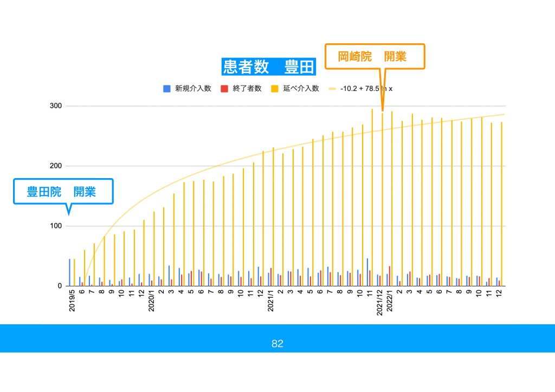Select the 100 label on the y-axis
The image size is (555, 392).
[56, 226]
